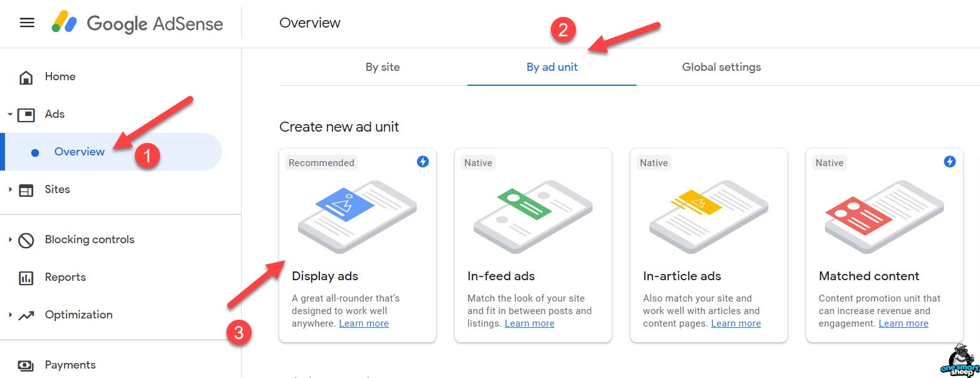Open Sites in the sidebar
Image resolution: width=980 pixels, height=378 pixels.
pyautogui.click(x=57, y=189)
